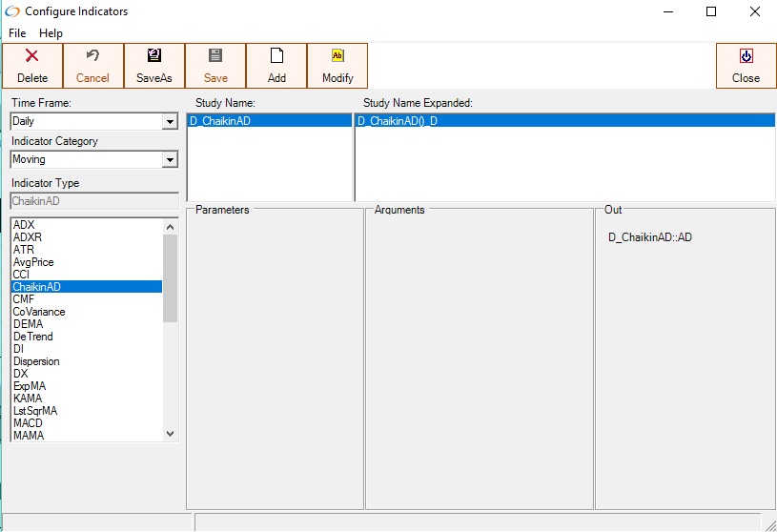Screen dimensions: 777x532
Task: Close the Configure Indicators dialog via Close icon
Action: [x=746, y=57]
